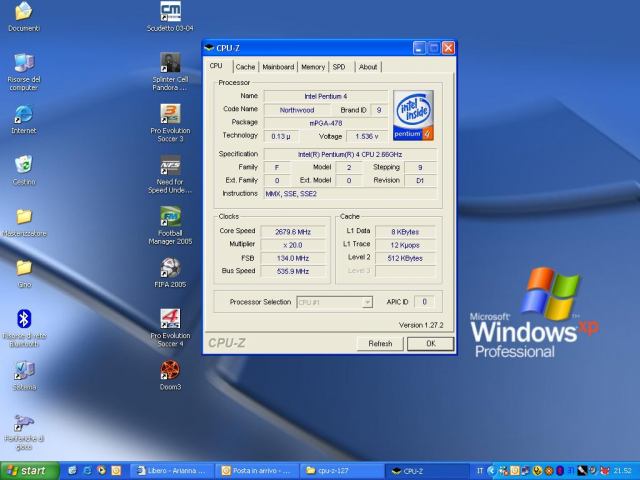Launch Football Manager 2005 shortcut

(x=170, y=226)
